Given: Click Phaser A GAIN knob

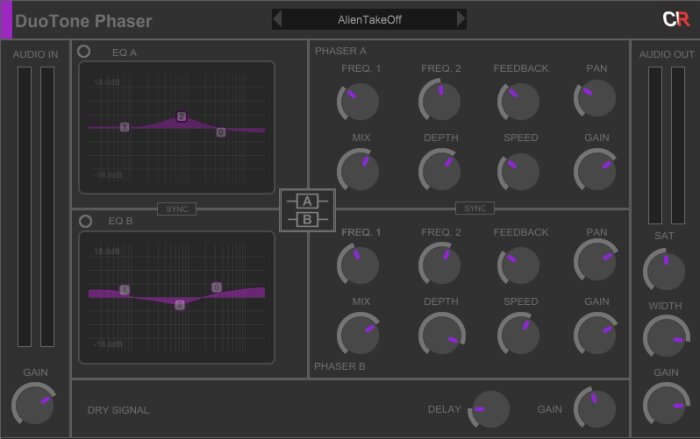Looking at the screenshot, I should [x=596, y=170].
